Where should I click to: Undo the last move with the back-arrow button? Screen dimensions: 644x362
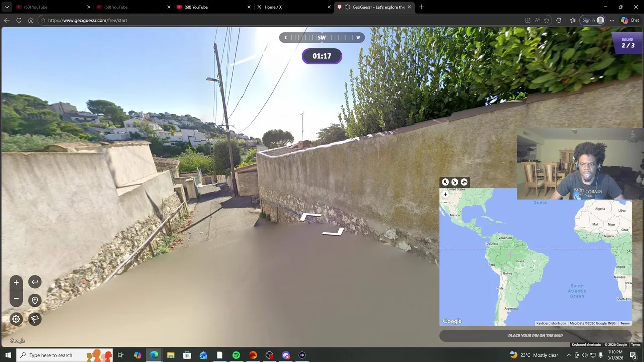pyautogui.click(x=35, y=282)
